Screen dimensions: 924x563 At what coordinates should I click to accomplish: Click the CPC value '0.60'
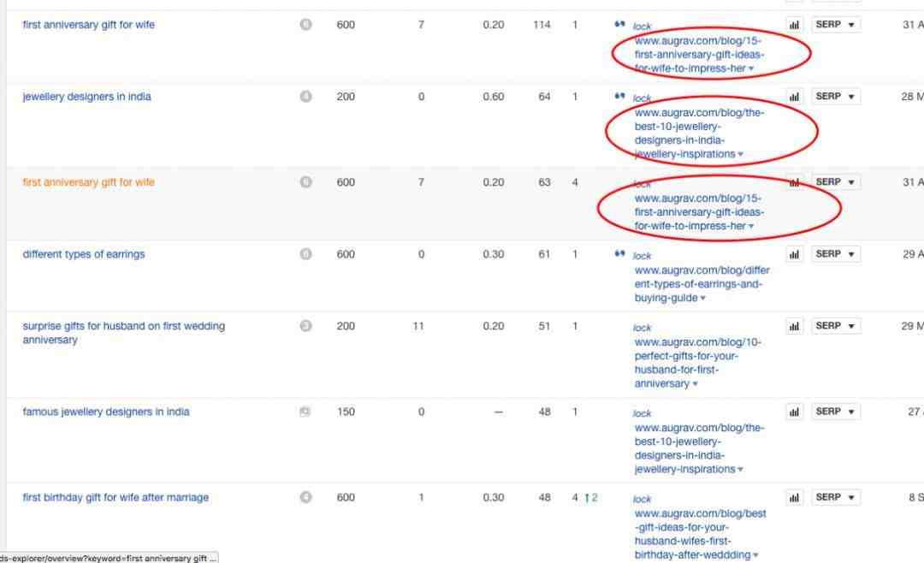(x=494, y=97)
